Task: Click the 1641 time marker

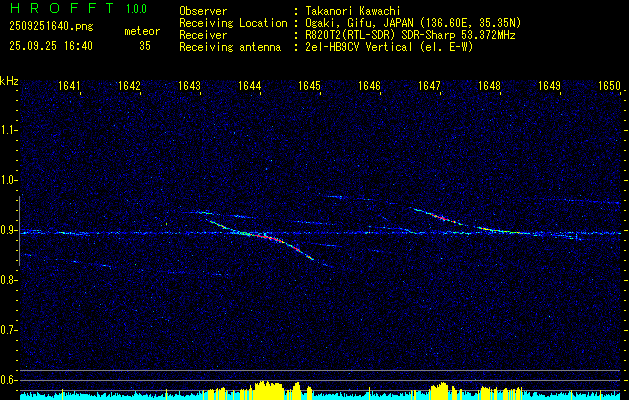Action: pyautogui.click(x=69, y=86)
